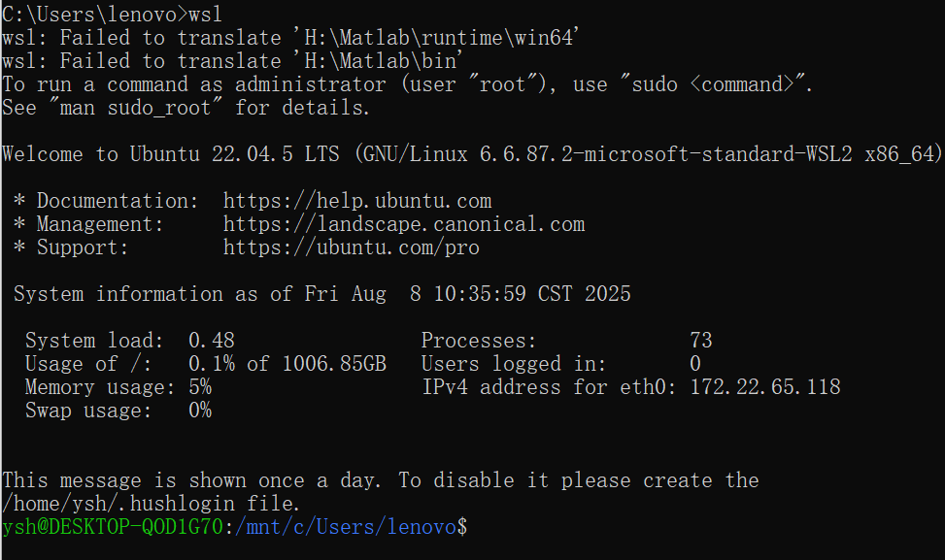Click the 'sudo <command>' hint text
The image size is (945, 560).
point(712,84)
